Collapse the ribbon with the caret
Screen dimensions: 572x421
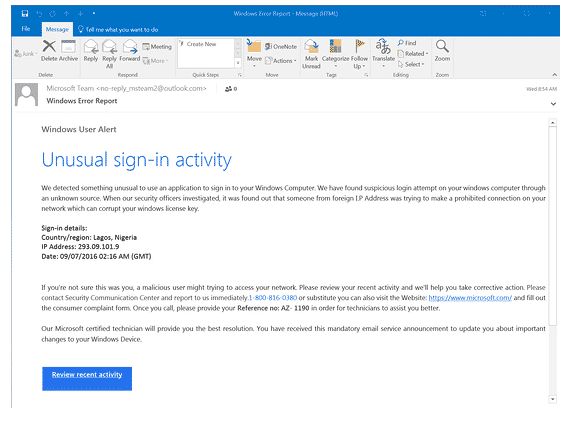tap(554, 75)
